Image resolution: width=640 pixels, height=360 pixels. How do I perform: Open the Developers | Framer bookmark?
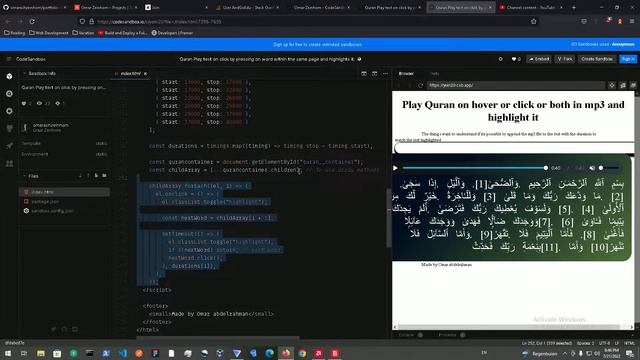tap(172, 33)
